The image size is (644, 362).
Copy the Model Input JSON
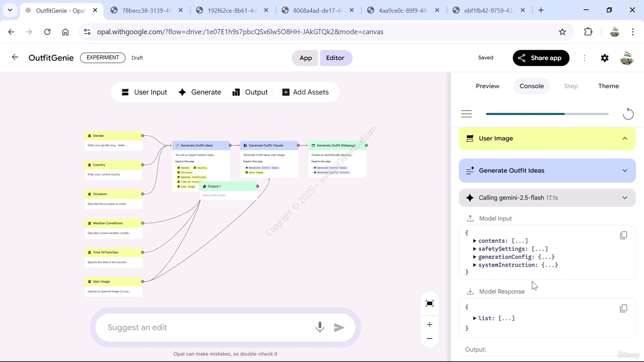click(623, 235)
